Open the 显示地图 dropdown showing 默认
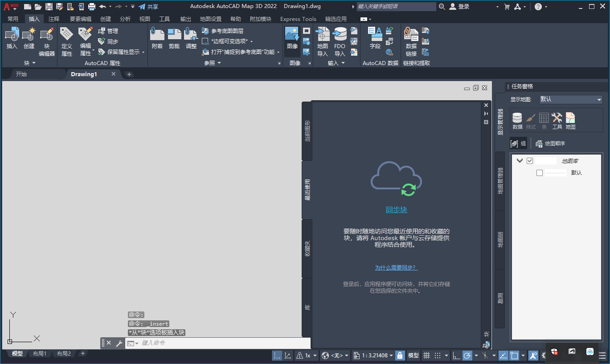 click(569, 99)
